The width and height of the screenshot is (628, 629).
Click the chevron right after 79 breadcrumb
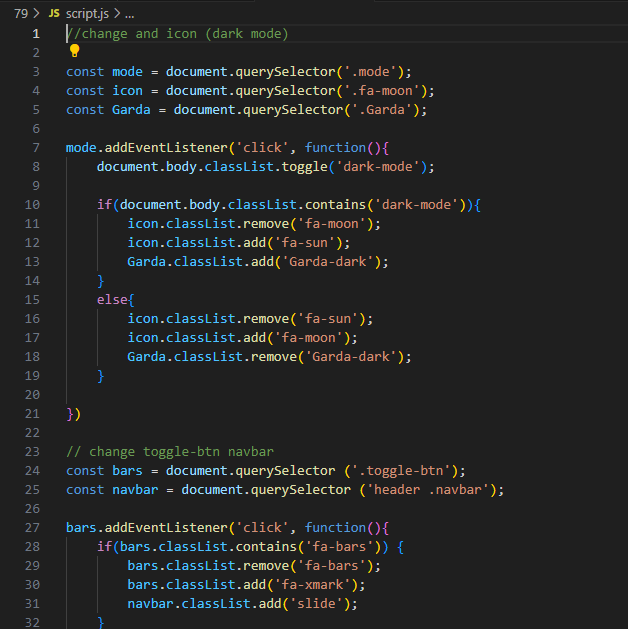coord(36,14)
